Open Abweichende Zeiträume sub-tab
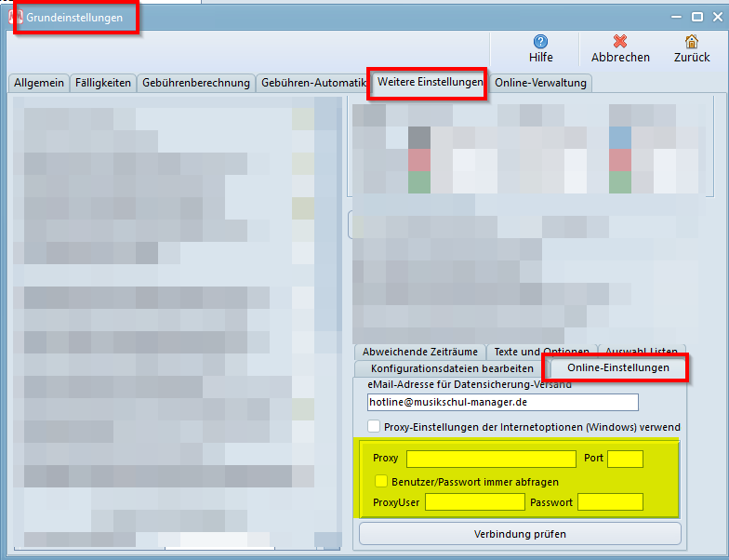The width and height of the screenshot is (729, 560). tap(419, 352)
